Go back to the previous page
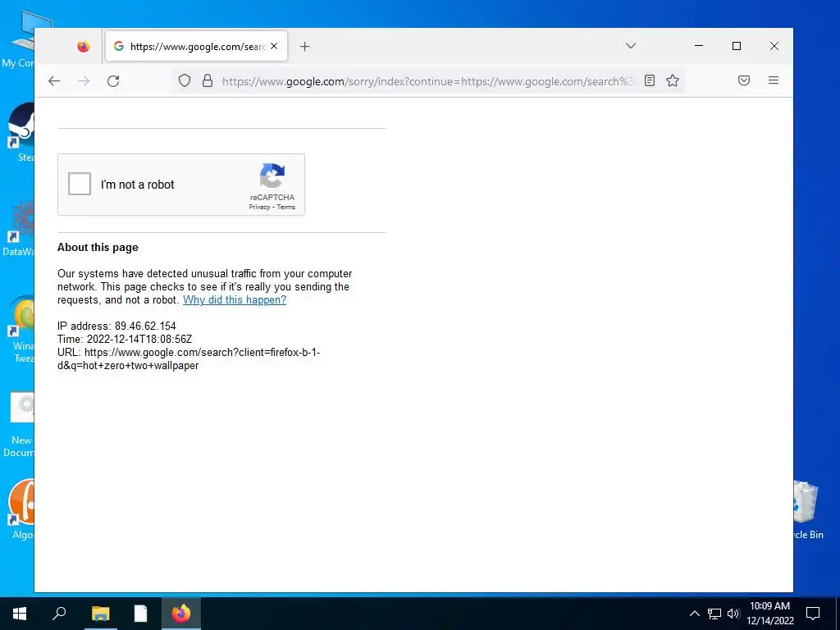The height and width of the screenshot is (630, 840). 54,81
